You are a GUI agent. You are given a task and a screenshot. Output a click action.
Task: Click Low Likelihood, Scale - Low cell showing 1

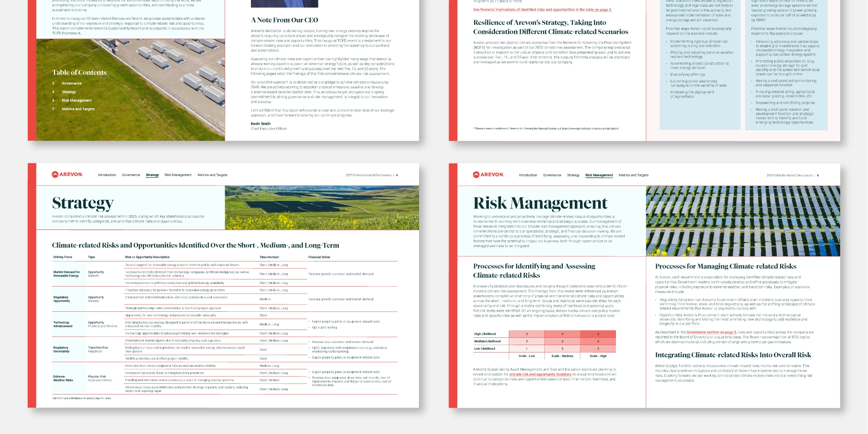click(x=527, y=349)
